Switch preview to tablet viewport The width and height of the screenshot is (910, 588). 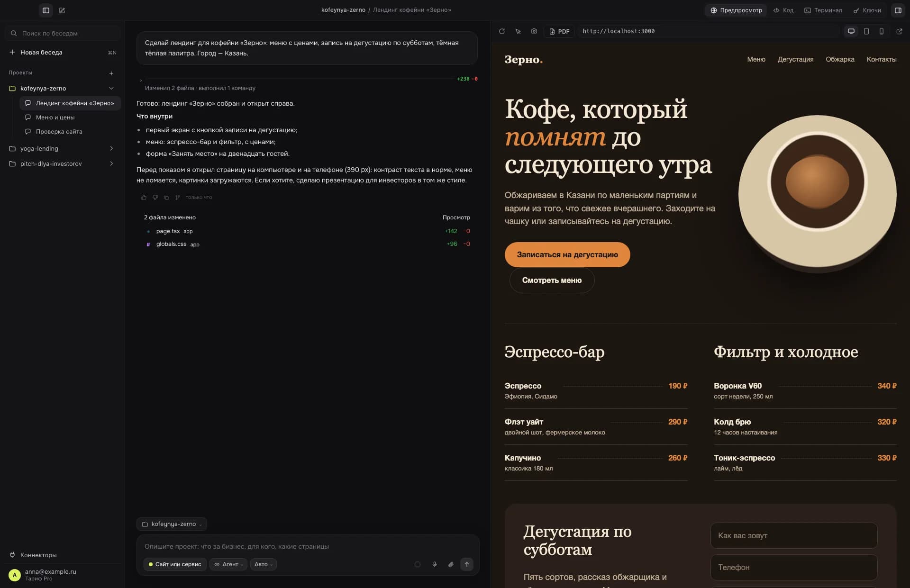866,31
